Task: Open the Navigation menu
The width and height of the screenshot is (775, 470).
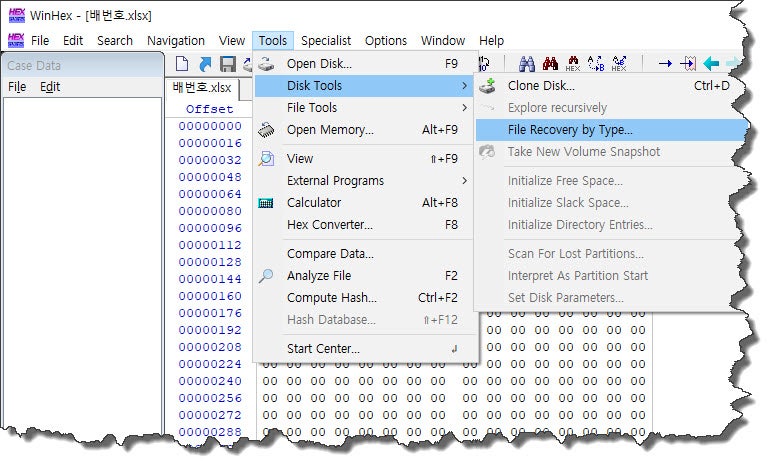Action: click(x=176, y=41)
